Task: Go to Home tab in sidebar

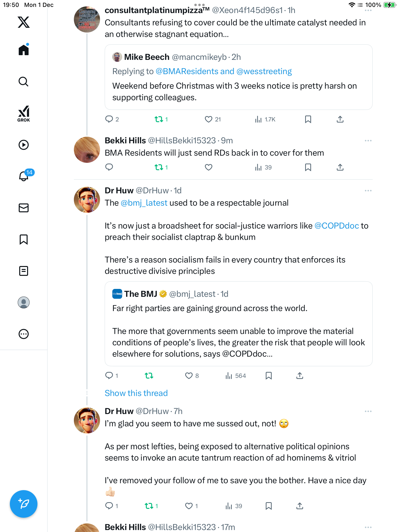Action: click(24, 50)
